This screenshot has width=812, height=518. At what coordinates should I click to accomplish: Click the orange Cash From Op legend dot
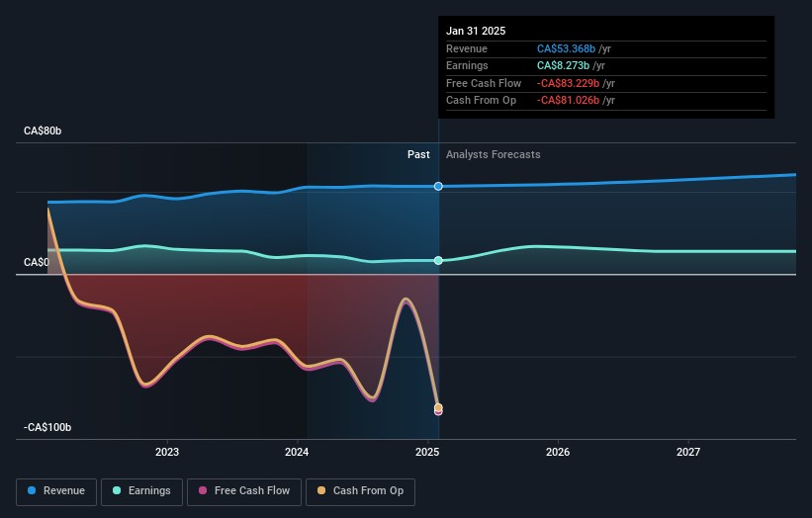pos(323,491)
